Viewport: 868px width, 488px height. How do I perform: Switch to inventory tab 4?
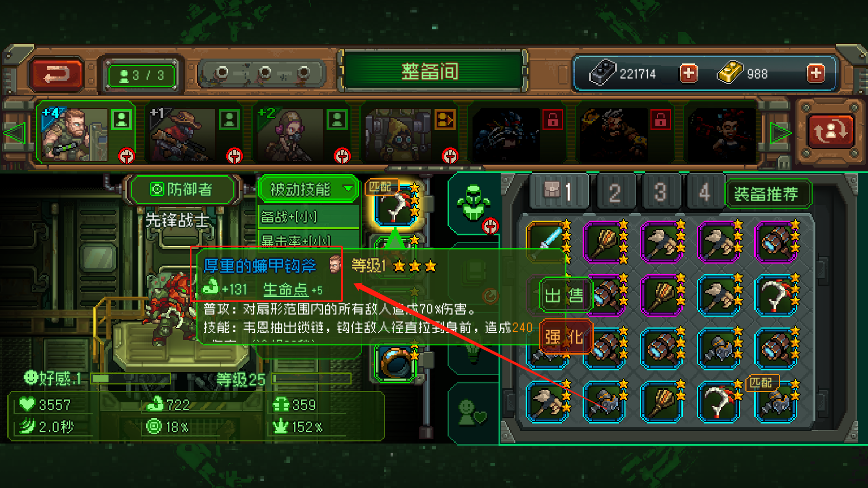(704, 192)
